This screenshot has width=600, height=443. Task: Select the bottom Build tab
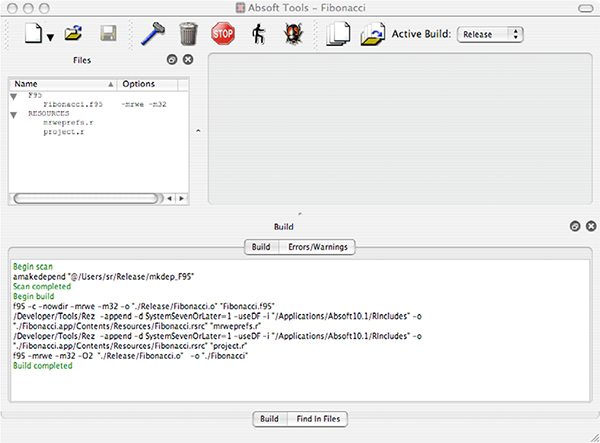269,419
